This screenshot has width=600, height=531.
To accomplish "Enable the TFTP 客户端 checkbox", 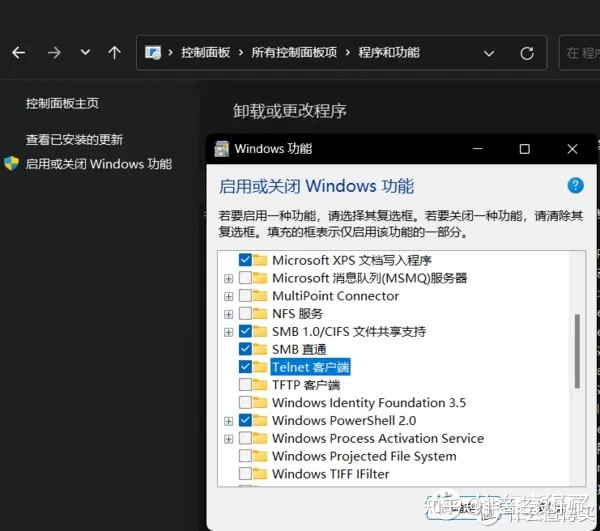I will [x=245, y=385].
